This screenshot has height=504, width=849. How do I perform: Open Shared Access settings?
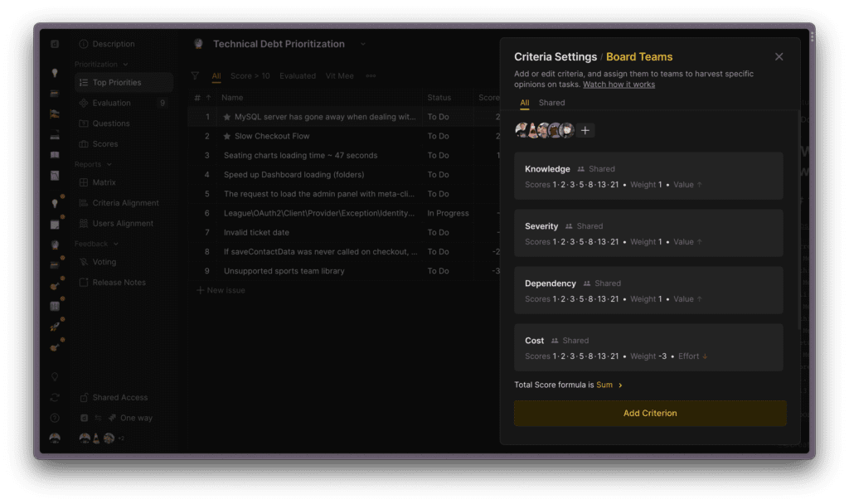pos(114,397)
